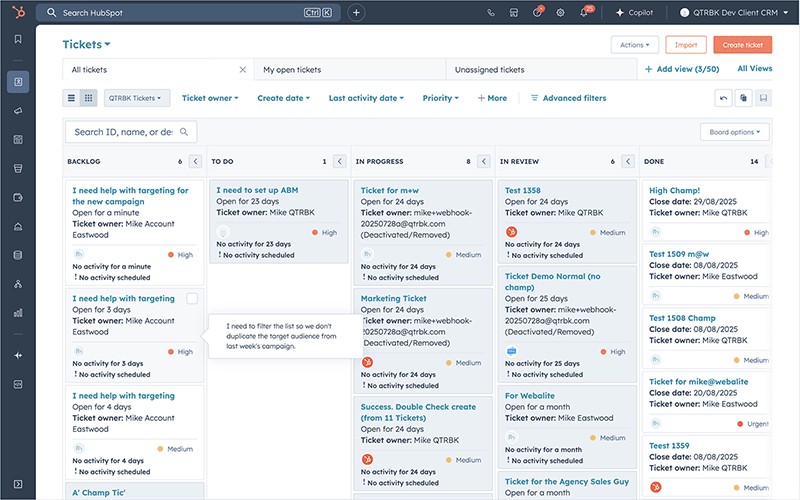800x500 pixels.
Task: Open Ticket Demo Normal (no champ)
Action: click(553, 282)
